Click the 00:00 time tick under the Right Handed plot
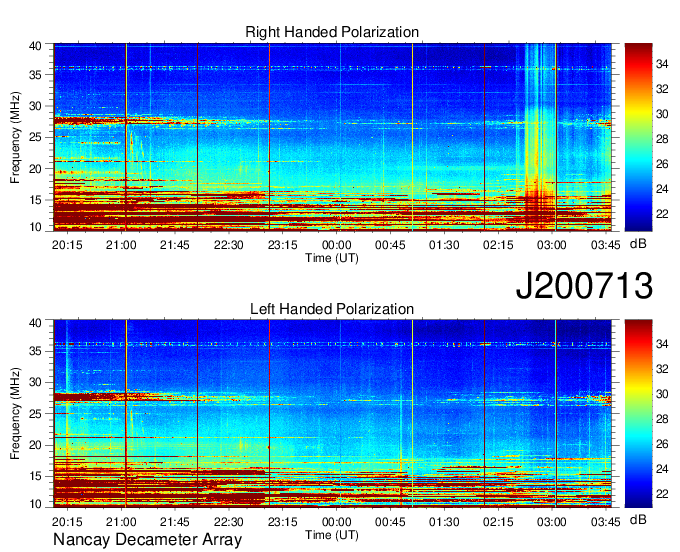Screen dimensions: 680x552 [336, 245]
